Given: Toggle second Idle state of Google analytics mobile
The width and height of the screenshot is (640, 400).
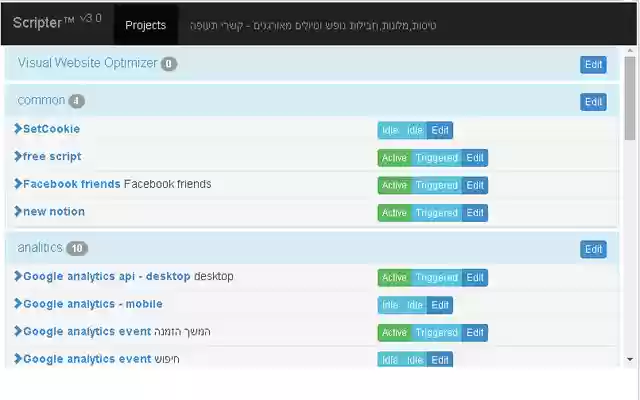Looking at the screenshot, I should (415, 305).
